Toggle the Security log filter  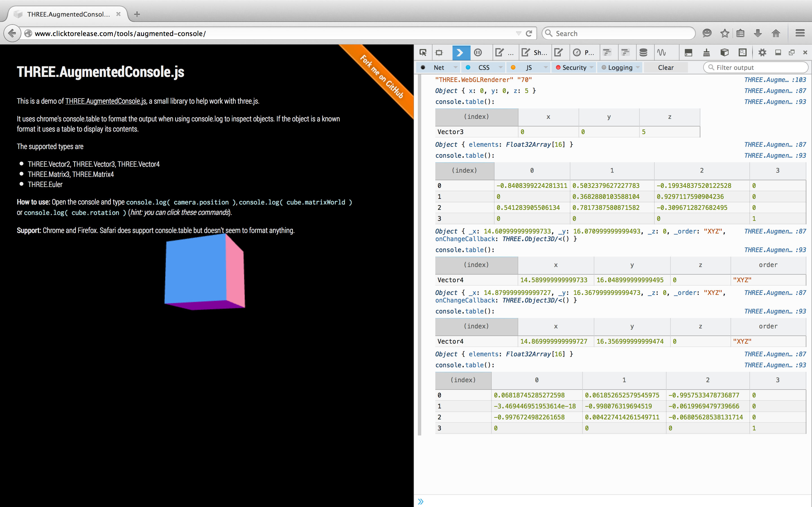(574, 67)
